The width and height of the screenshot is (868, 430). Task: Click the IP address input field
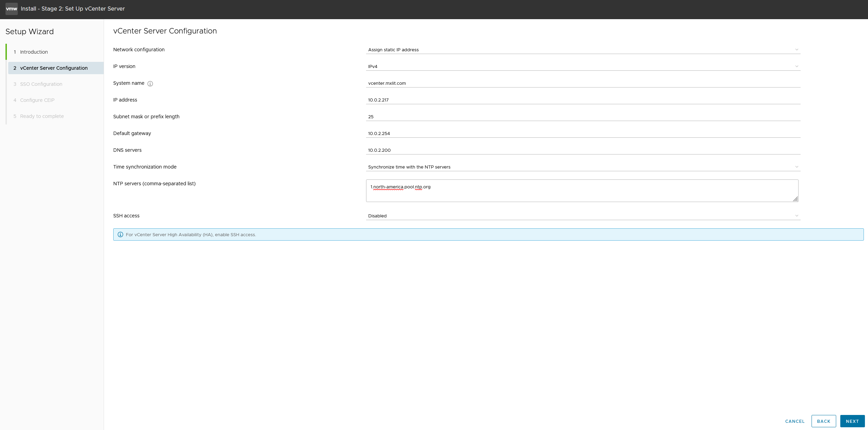[583, 100]
